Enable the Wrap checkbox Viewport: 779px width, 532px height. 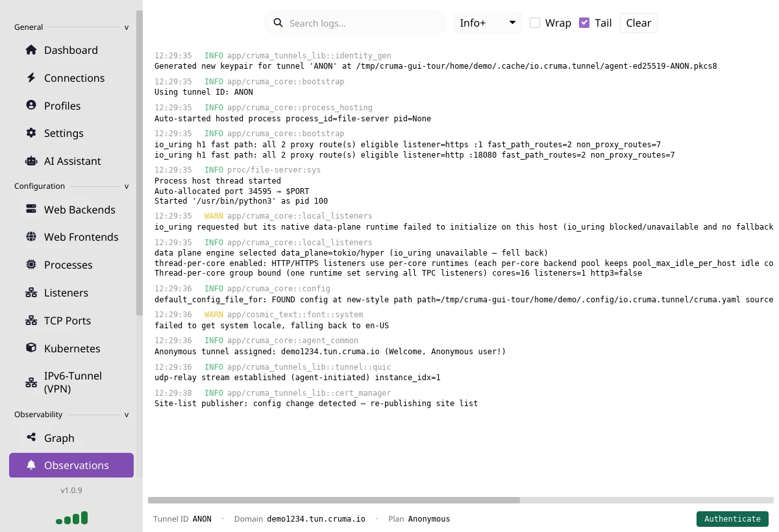coord(535,23)
